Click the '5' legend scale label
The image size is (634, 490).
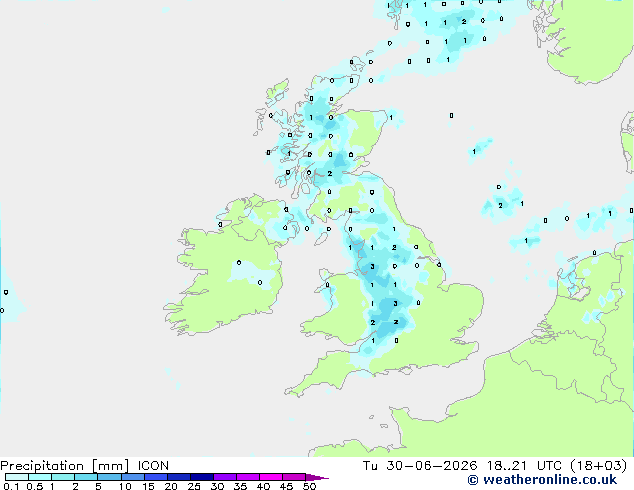click(98, 486)
